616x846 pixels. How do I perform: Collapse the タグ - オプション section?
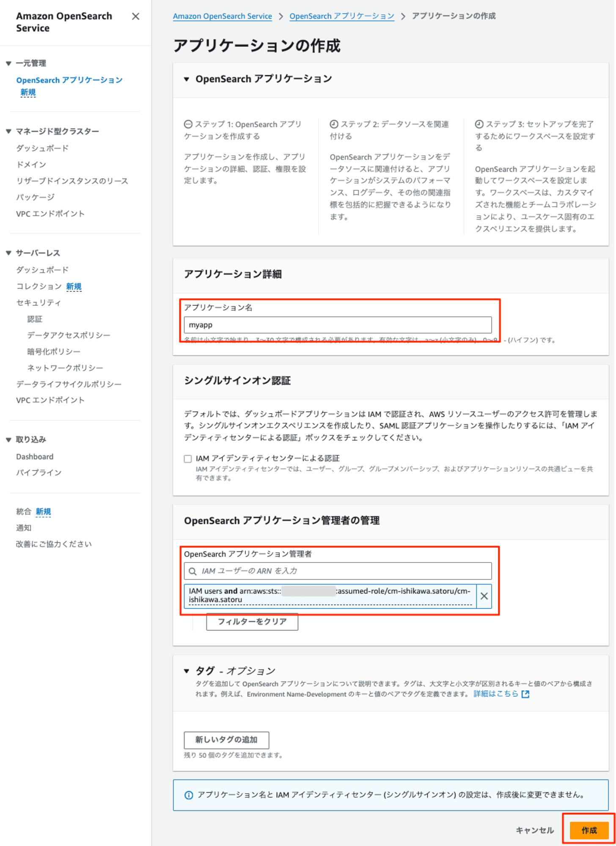point(187,671)
